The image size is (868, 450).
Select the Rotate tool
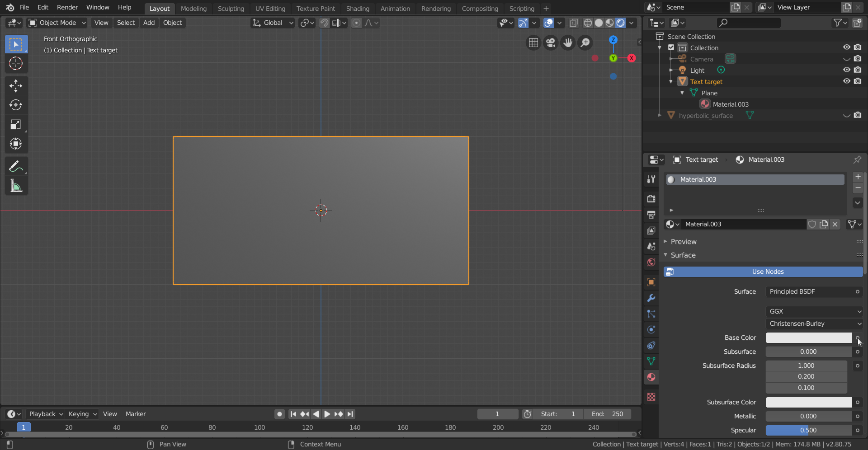pyautogui.click(x=16, y=105)
